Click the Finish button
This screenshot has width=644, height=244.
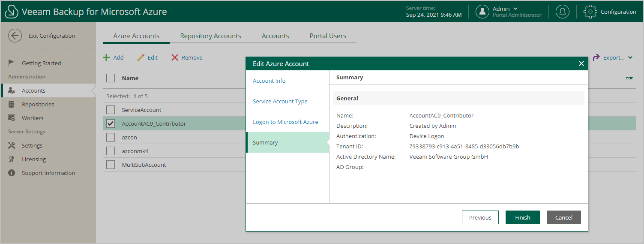tap(523, 217)
